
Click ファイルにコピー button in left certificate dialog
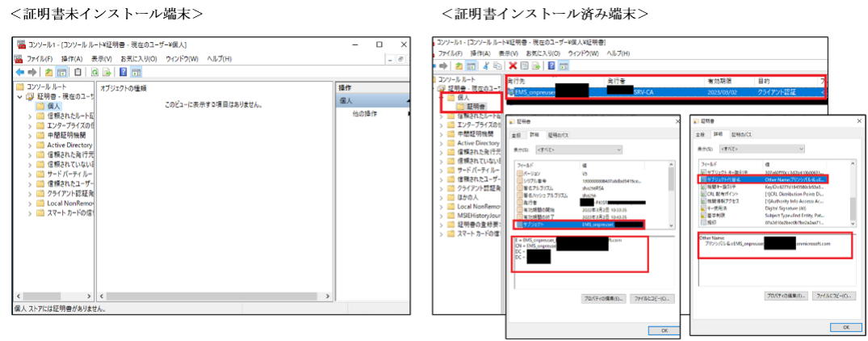652,299
